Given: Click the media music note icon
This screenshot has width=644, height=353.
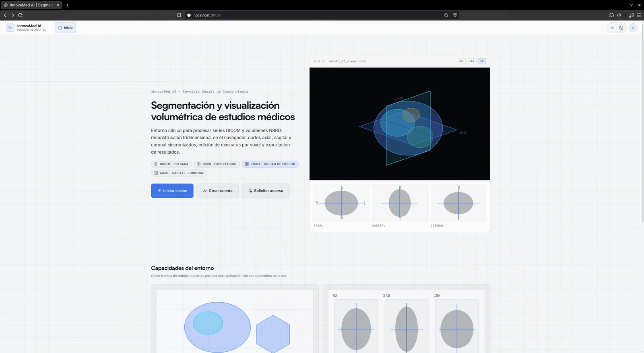Looking at the screenshot, I should tap(631, 15).
